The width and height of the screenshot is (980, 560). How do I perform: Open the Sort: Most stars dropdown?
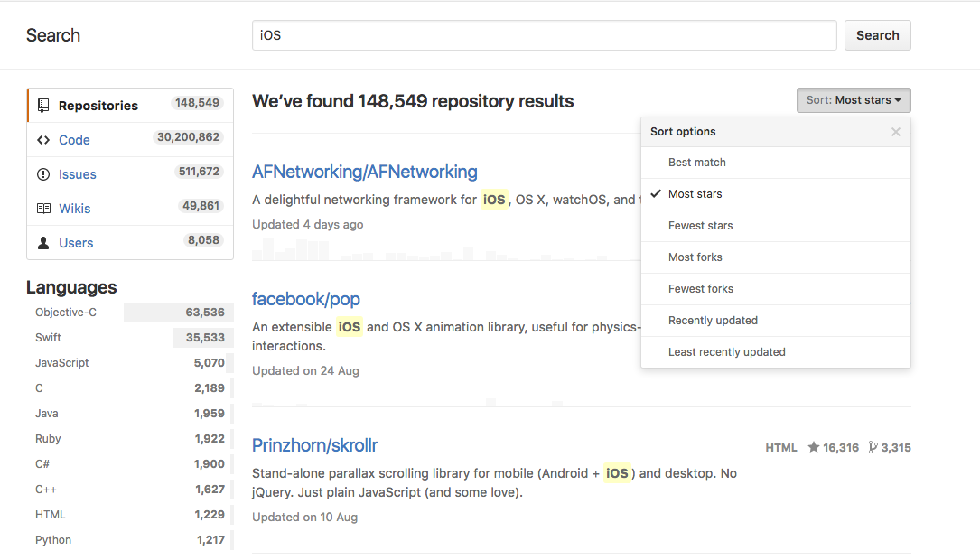(854, 100)
